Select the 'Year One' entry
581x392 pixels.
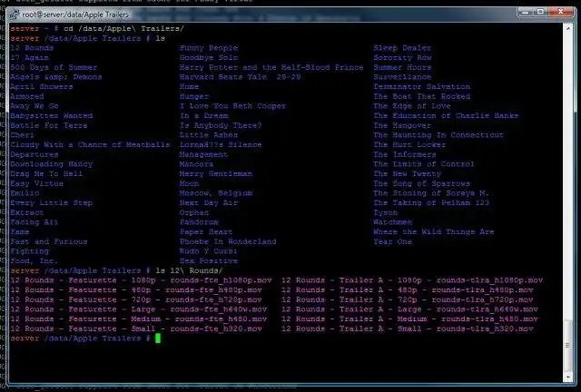[393, 241]
